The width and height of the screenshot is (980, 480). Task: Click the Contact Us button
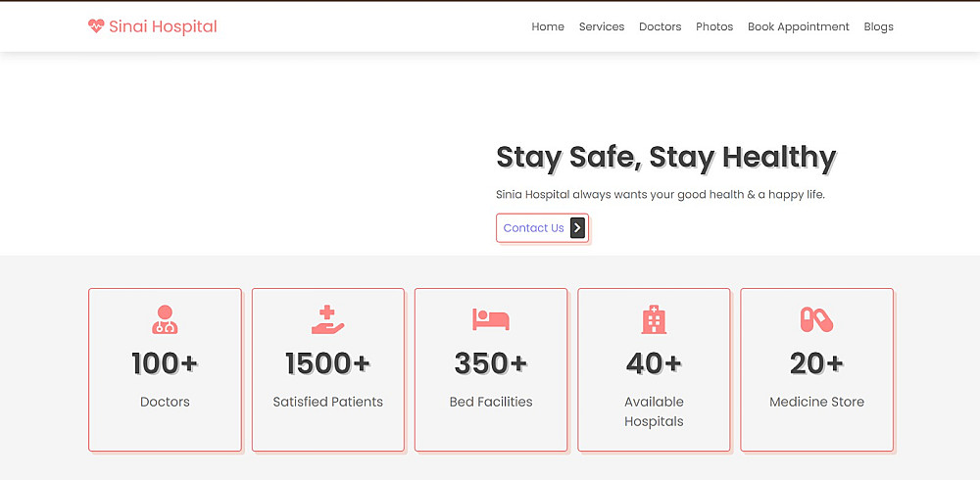pyautogui.click(x=542, y=228)
